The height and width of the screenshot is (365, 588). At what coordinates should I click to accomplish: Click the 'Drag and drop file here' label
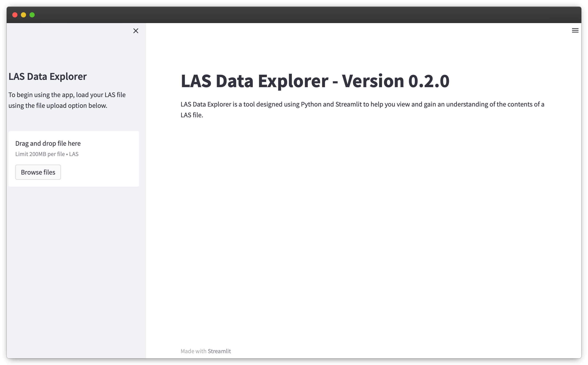(x=48, y=143)
